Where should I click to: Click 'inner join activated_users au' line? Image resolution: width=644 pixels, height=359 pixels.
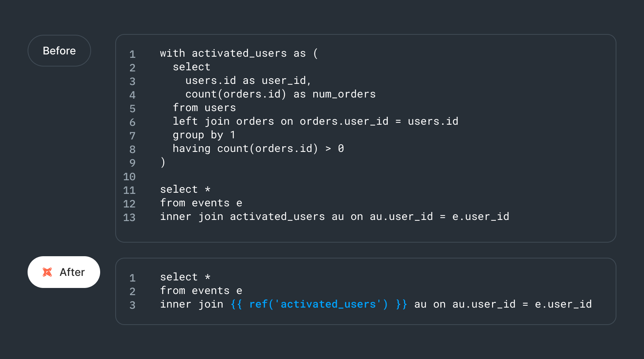coord(334,217)
